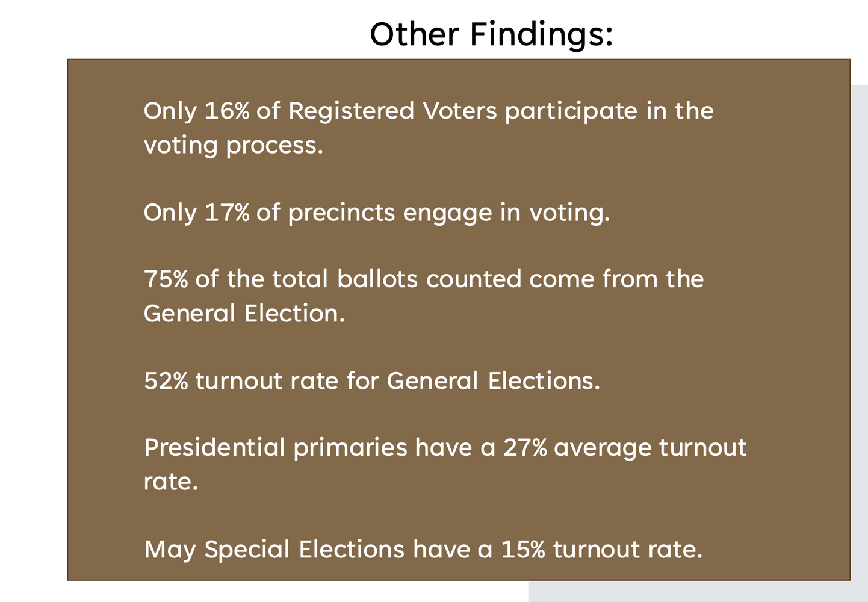This screenshot has width=868, height=602.
Task: Click the word "primaries"
Action: pos(351,448)
